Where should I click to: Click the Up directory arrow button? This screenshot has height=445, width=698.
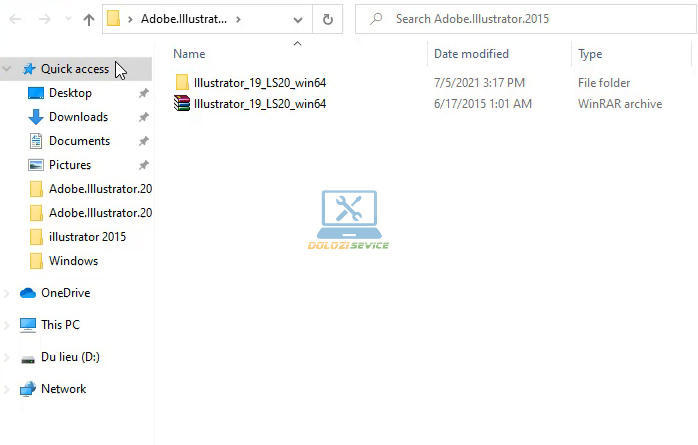89,19
